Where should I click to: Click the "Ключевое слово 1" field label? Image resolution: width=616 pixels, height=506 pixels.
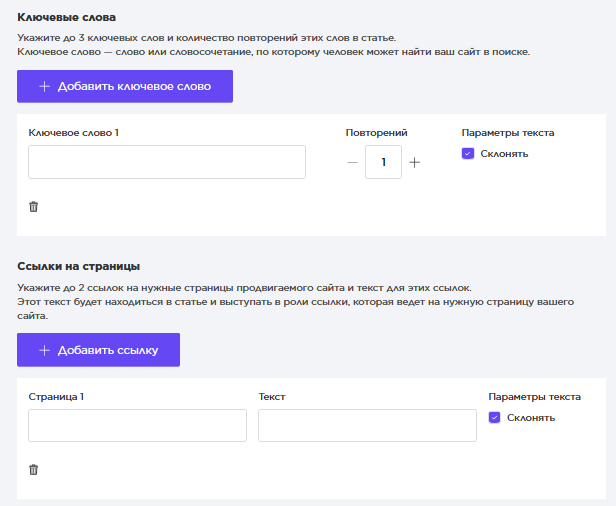point(74,132)
